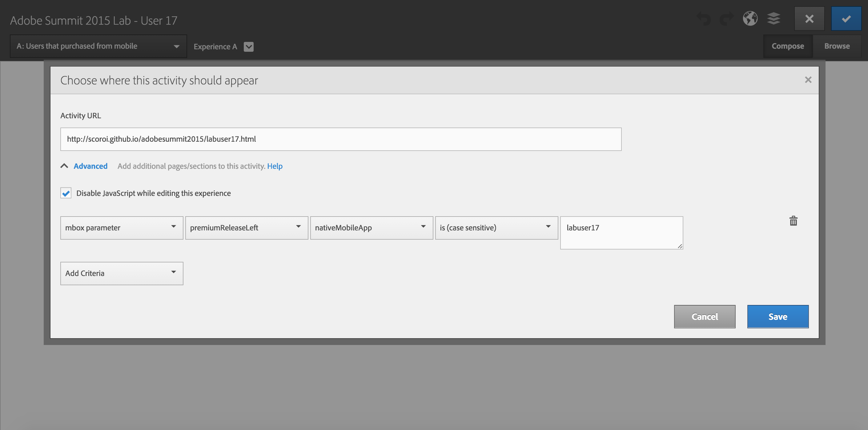Switch to the Browse tab

[x=837, y=46]
